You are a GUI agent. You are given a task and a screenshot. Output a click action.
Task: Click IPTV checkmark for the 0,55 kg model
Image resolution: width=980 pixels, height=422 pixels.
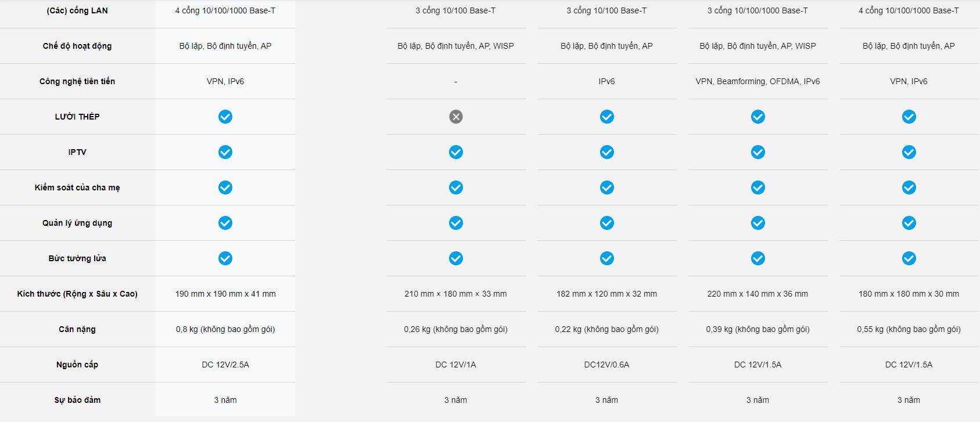[x=909, y=152]
